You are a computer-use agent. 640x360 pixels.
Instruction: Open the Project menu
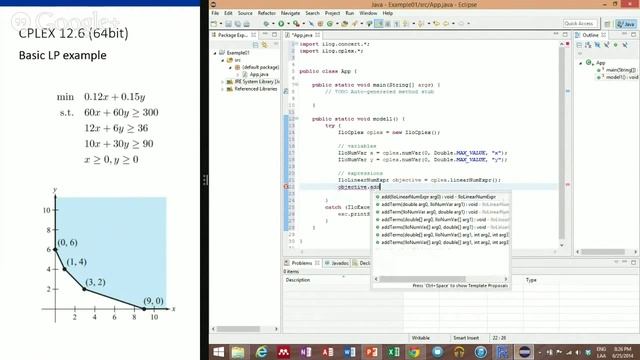pyautogui.click(x=332, y=13)
